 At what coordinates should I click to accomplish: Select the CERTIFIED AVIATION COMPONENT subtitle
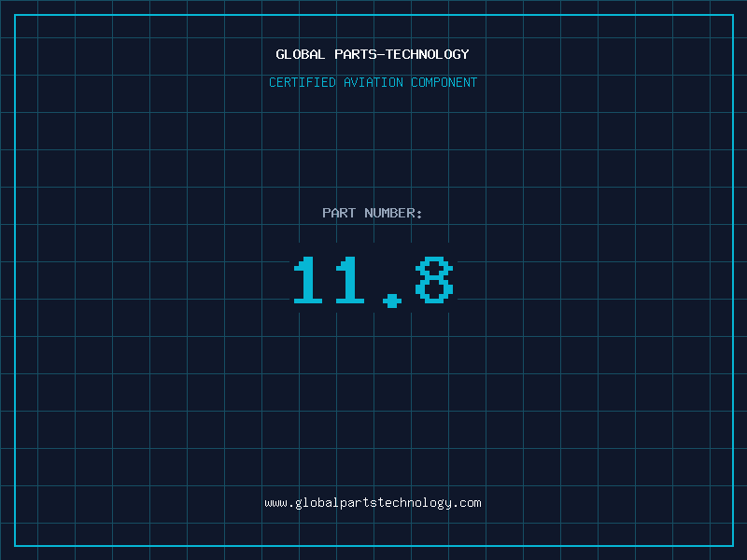pyautogui.click(x=373, y=82)
